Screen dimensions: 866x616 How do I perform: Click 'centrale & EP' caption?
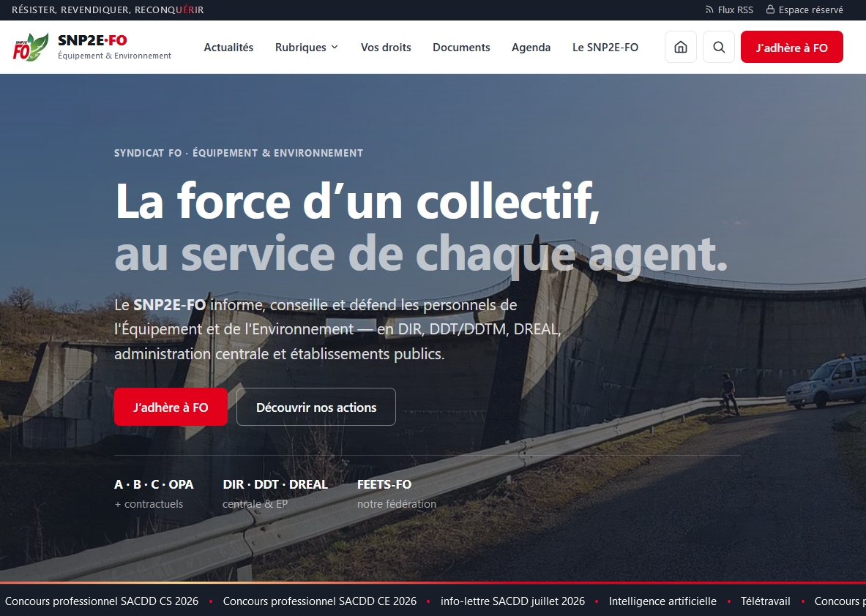(x=255, y=504)
